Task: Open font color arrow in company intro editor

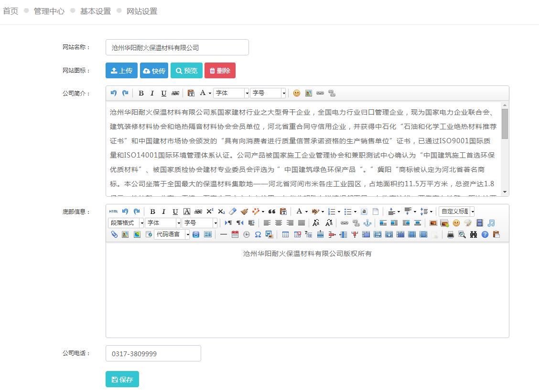Action: (210, 93)
